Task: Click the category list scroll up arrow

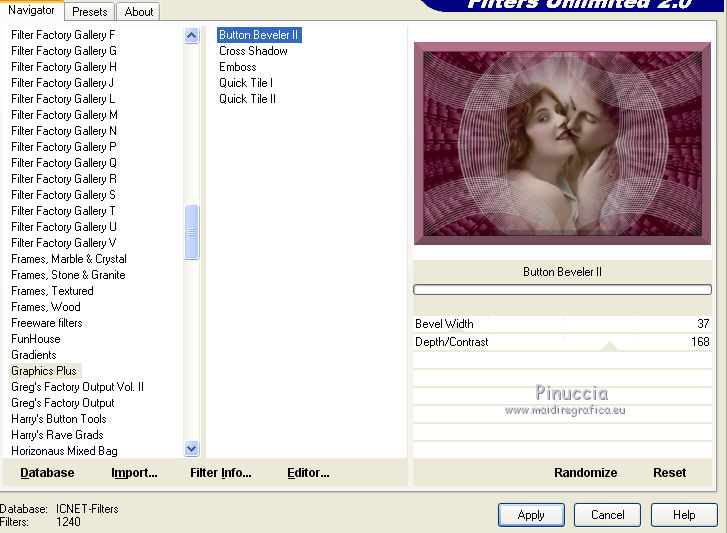Action: pos(191,36)
